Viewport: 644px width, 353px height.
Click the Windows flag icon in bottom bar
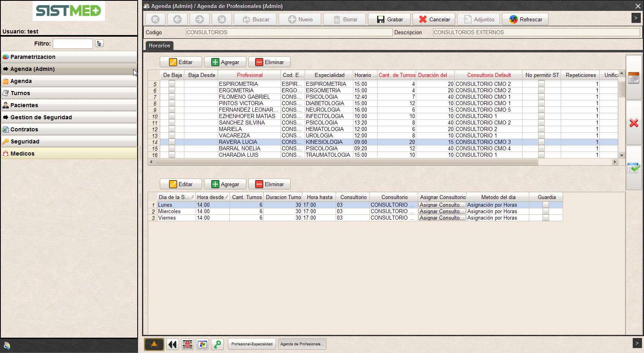click(202, 344)
